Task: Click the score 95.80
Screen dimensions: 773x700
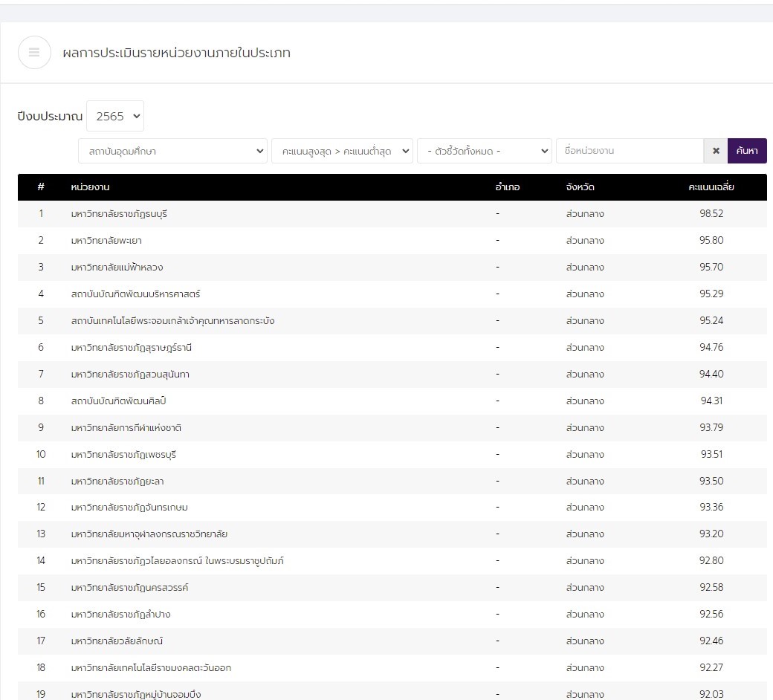Action: pyautogui.click(x=711, y=240)
